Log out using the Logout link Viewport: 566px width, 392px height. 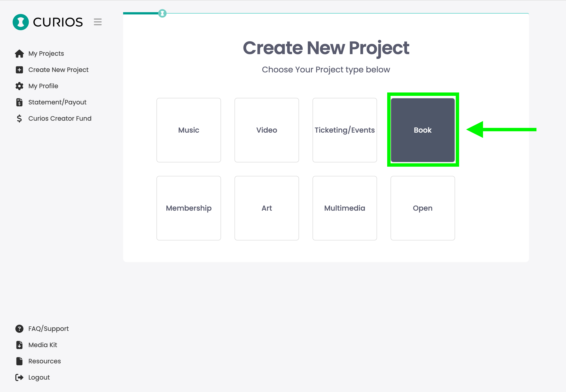point(39,377)
